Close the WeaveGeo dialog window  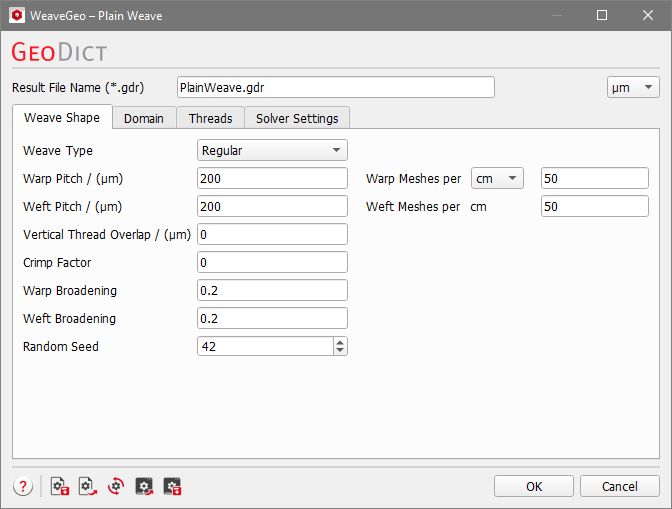pos(648,15)
